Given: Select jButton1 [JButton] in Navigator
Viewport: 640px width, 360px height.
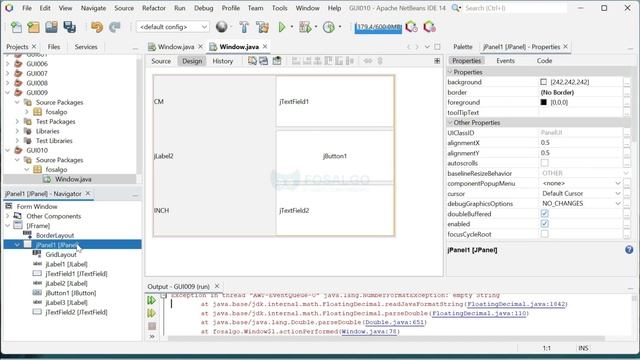Looking at the screenshot, I should [x=71, y=293].
